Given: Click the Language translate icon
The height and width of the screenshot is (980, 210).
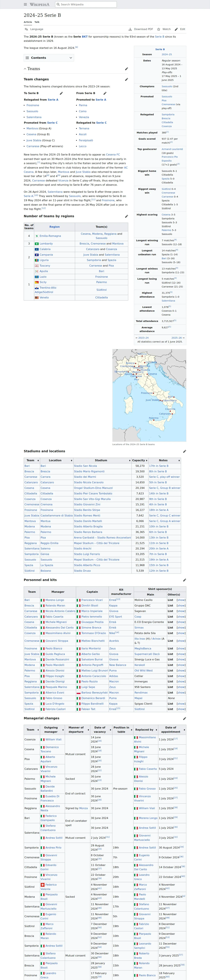Looking at the screenshot, I should pos(26,29).
